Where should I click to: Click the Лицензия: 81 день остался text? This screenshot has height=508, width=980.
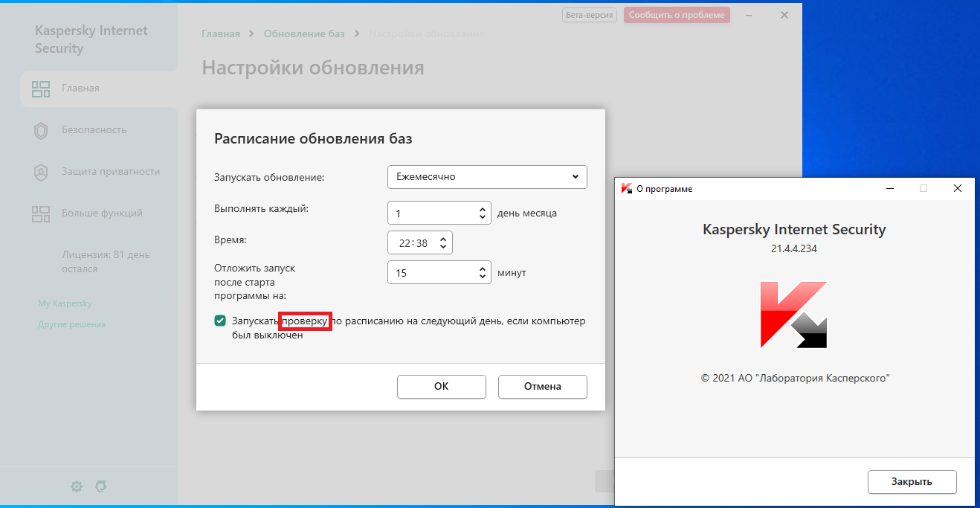(x=106, y=262)
